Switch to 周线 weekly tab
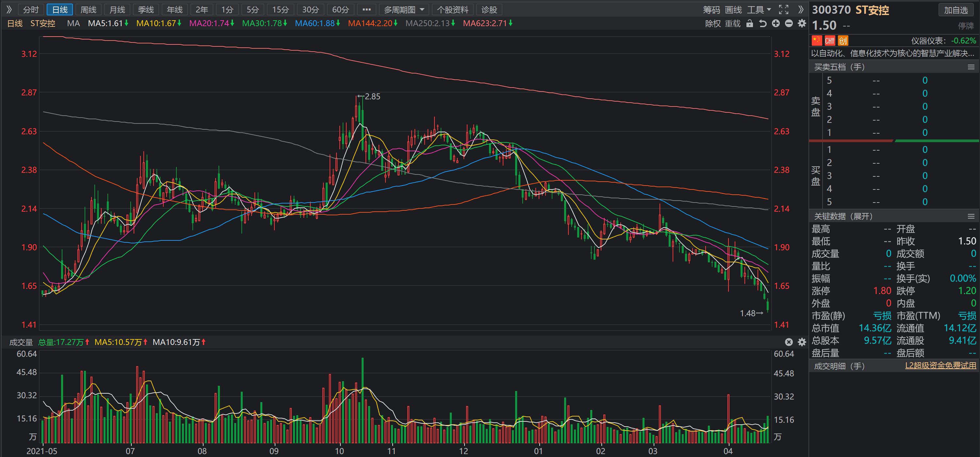This screenshot has width=980, height=457. click(88, 9)
